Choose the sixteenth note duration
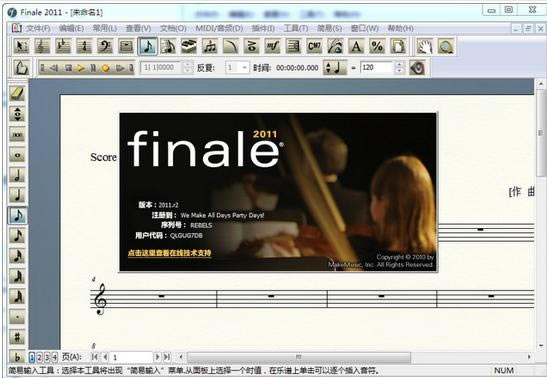547x378 pixels. click(17, 236)
